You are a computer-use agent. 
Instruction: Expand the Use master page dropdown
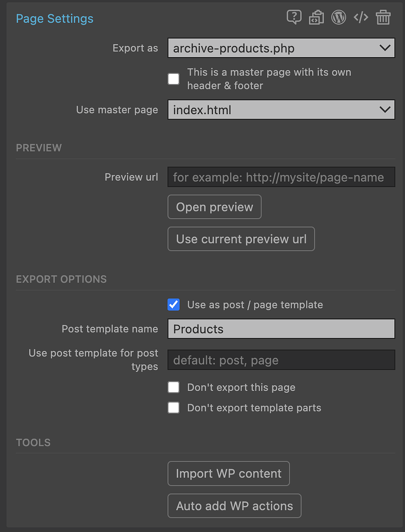coord(281,110)
